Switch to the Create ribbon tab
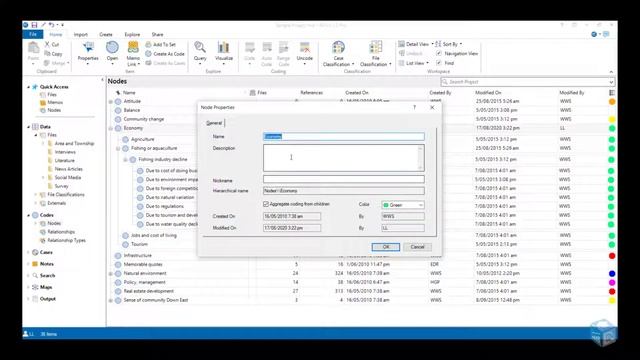The image size is (640, 360). click(x=106, y=35)
